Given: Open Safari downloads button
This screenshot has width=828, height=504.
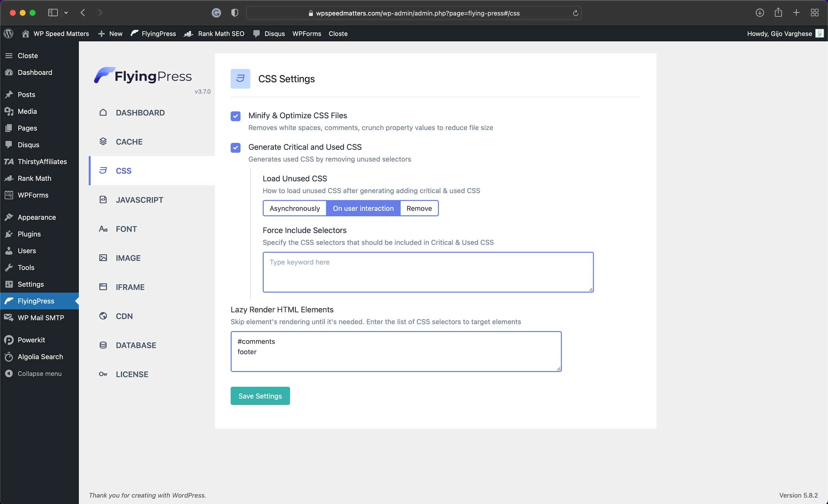Looking at the screenshot, I should click(760, 13).
